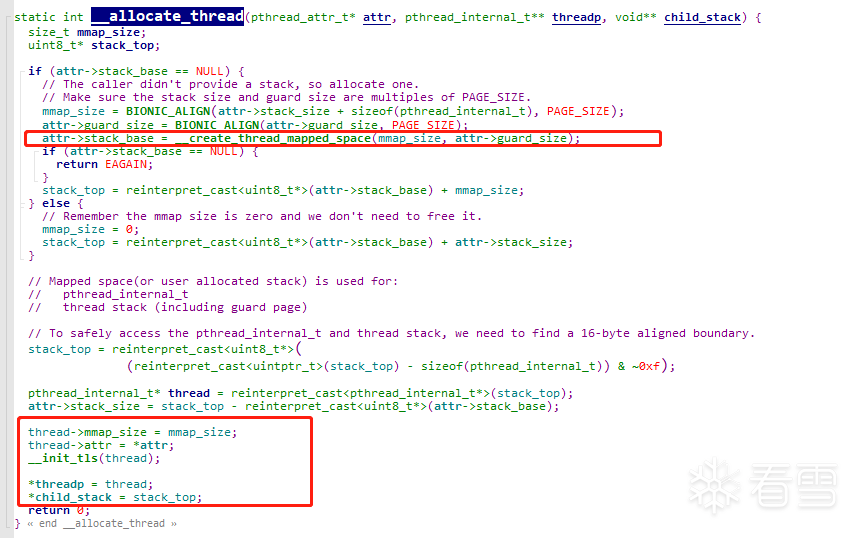Click the end __allocate_thread closing annotation
859x538 pixels.
pos(102,524)
